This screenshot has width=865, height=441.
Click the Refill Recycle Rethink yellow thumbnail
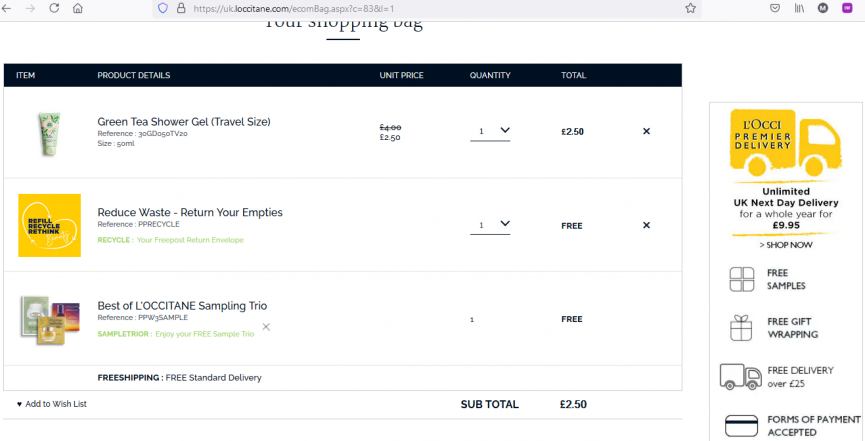50,225
